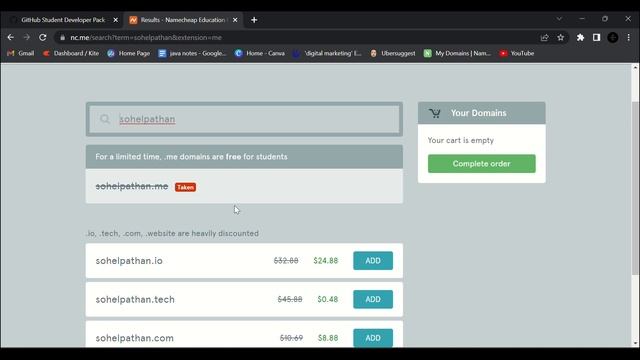Screen dimensions: 640x360
Task: Open the Extensions puzzle icon
Action: point(580,38)
